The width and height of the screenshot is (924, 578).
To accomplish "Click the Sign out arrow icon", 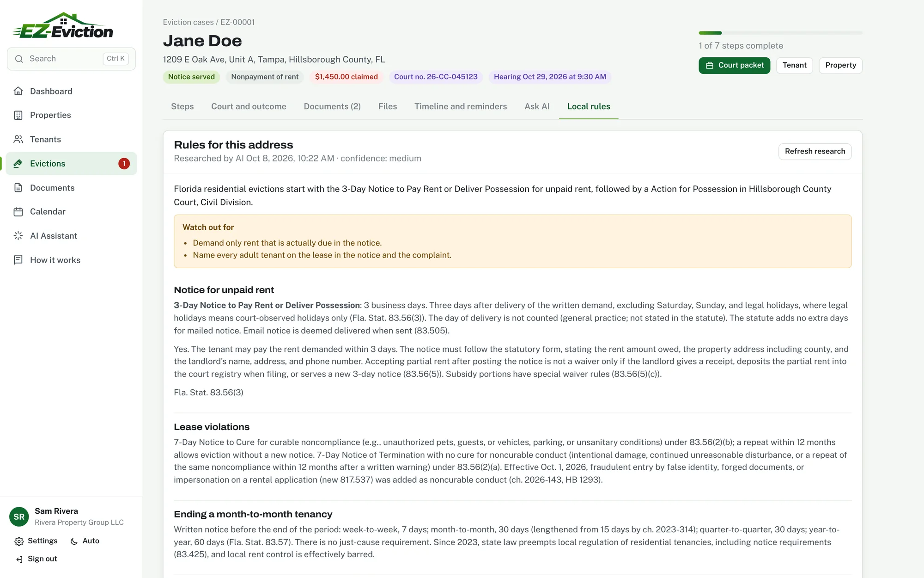I will pos(19,559).
